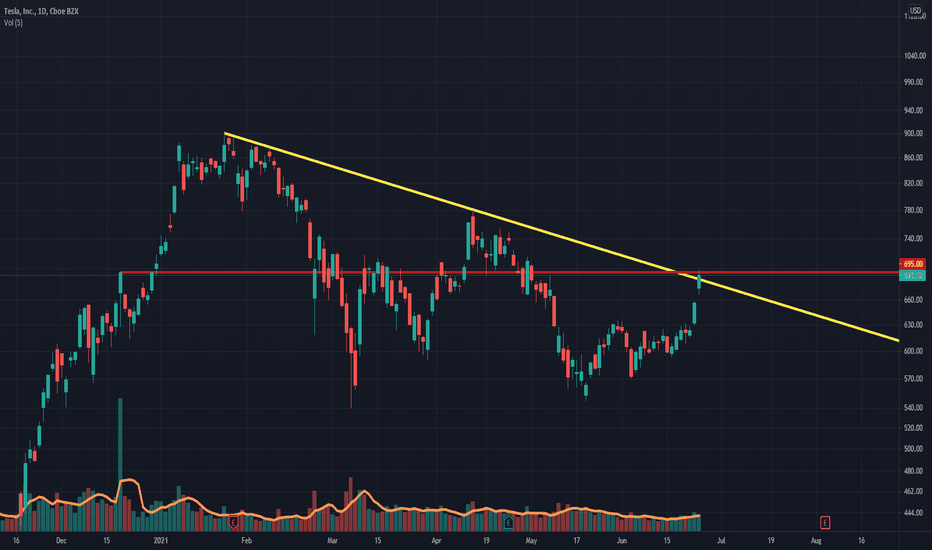
Task: Click the red earnings E marker near Aug
Action: pyautogui.click(x=825, y=523)
